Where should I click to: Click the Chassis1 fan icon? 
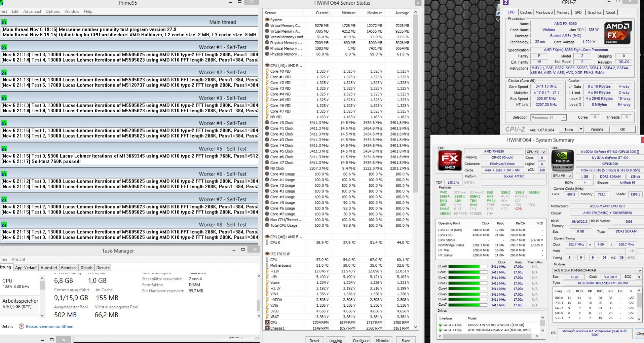click(x=267, y=328)
